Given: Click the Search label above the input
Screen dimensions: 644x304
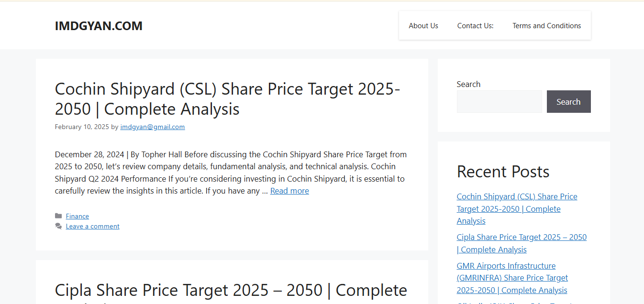Looking at the screenshot, I should (468, 84).
